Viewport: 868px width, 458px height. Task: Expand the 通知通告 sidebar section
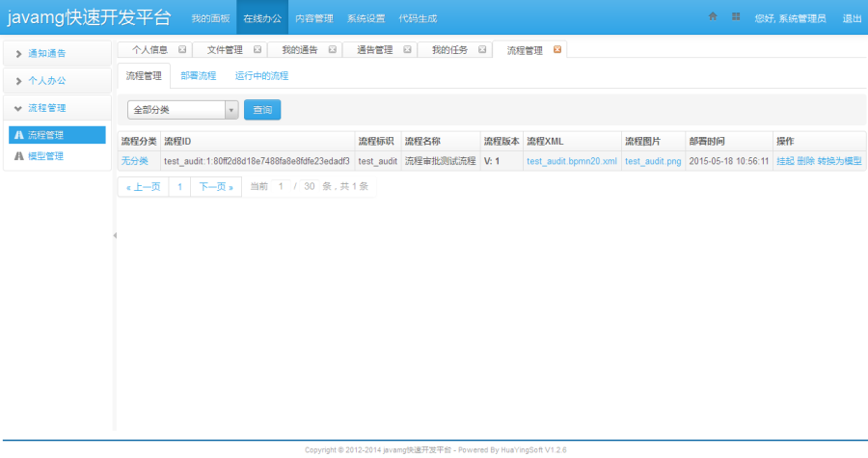pyautogui.click(x=57, y=54)
